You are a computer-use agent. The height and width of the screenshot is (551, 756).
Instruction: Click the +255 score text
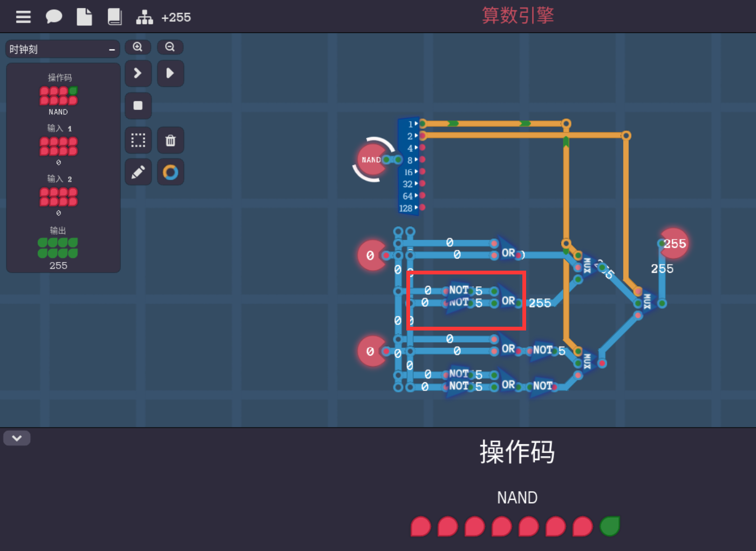[x=176, y=17]
